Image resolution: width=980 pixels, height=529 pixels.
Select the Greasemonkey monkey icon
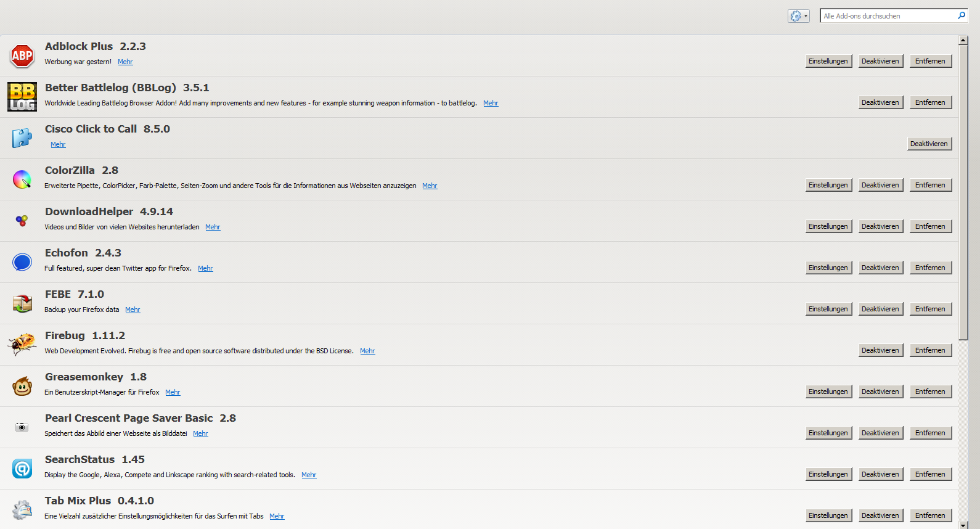(22, 386)
